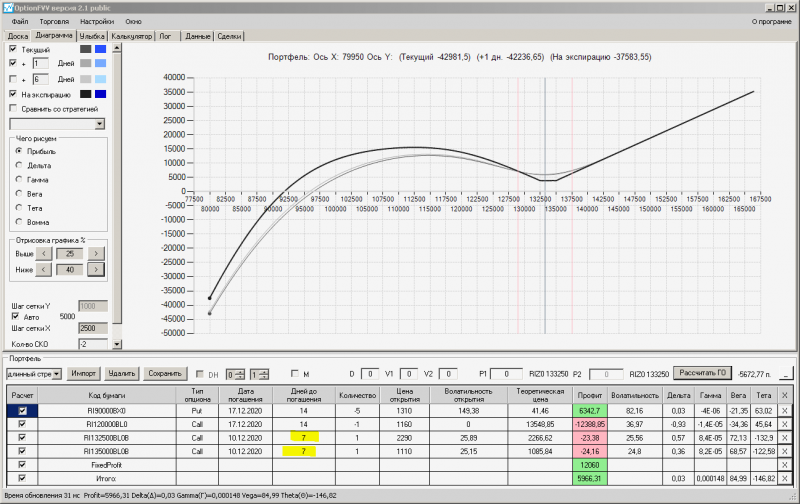800x504 pixels.
Task: Adjust the second DH spinner showing 1
Action: (x=259, y=374)
